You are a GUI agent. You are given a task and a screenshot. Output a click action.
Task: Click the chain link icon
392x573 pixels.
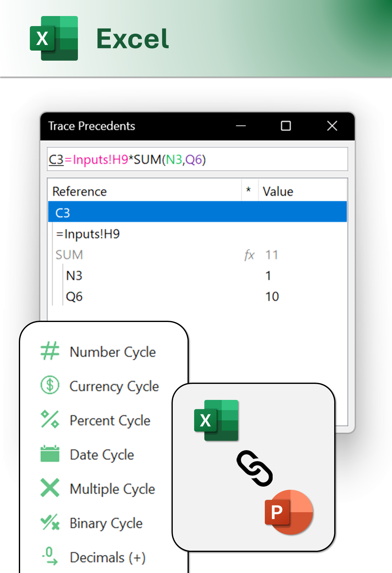(x=255, y=468)
